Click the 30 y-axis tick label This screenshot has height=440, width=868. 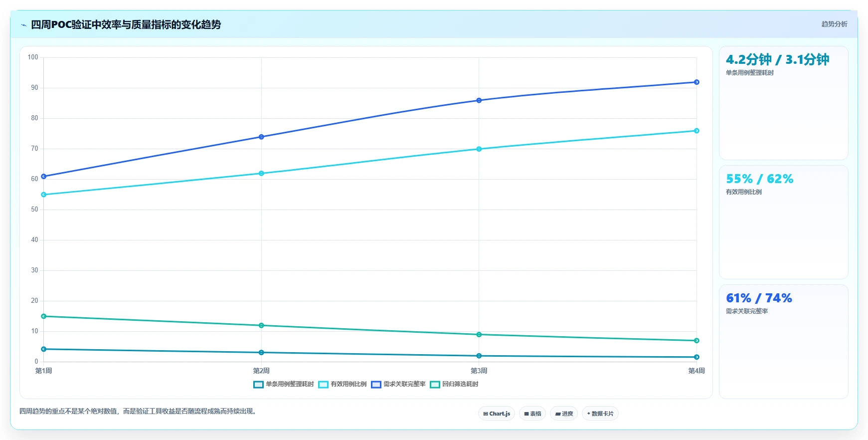34,270
